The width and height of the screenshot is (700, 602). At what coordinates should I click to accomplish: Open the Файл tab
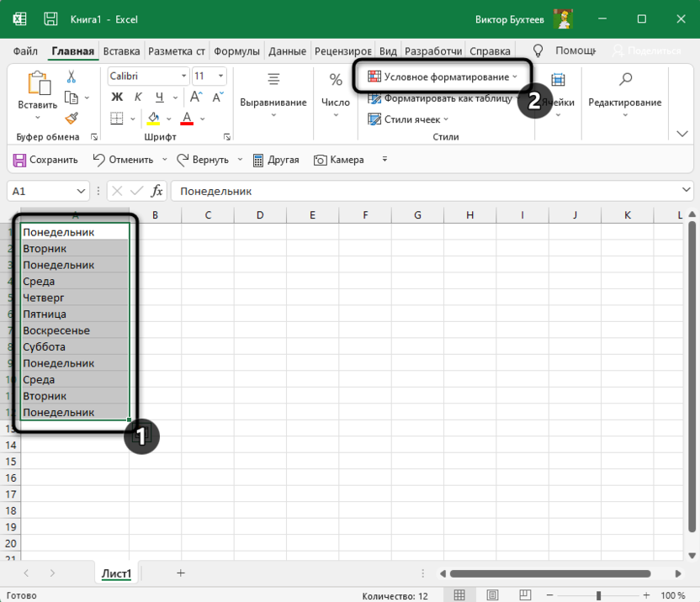(x=25, y=51)
